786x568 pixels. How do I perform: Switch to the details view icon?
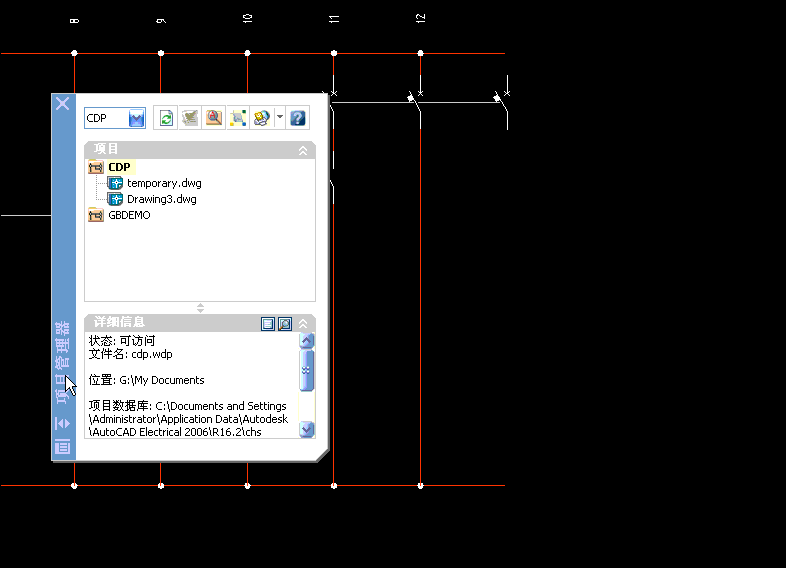click(x=268, y=323)
